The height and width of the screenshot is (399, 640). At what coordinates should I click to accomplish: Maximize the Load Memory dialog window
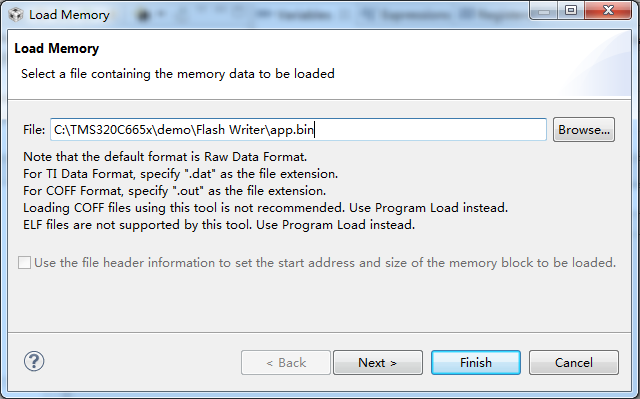[x=571, y=11]
